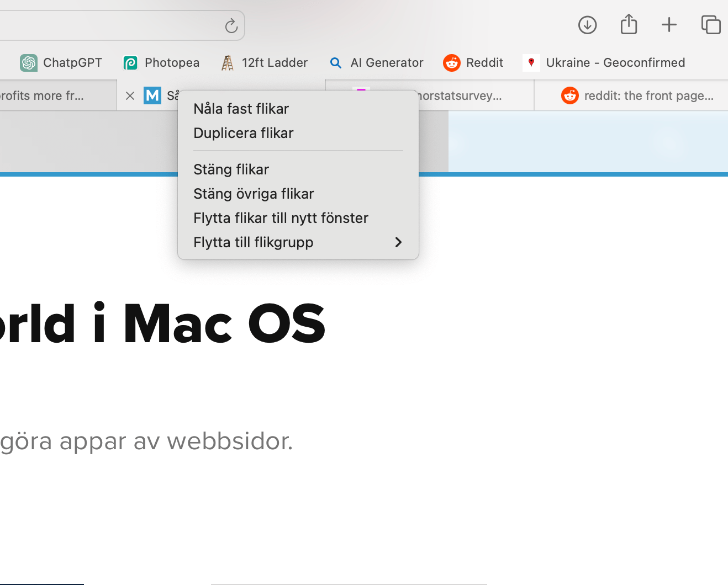This screenshot has width=728, height=585.
Task: Open the Reddit favorite from the bookmarks bar
Action: tap(473, 62)
